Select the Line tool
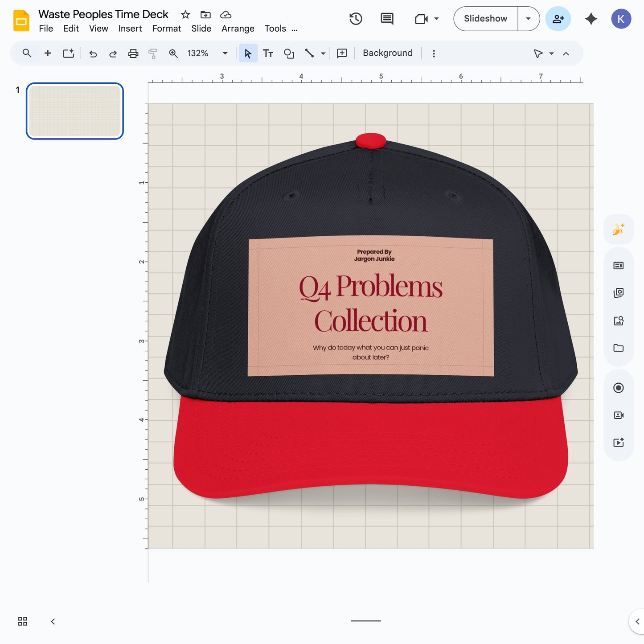The image size is (644, 644). [309, 53]
